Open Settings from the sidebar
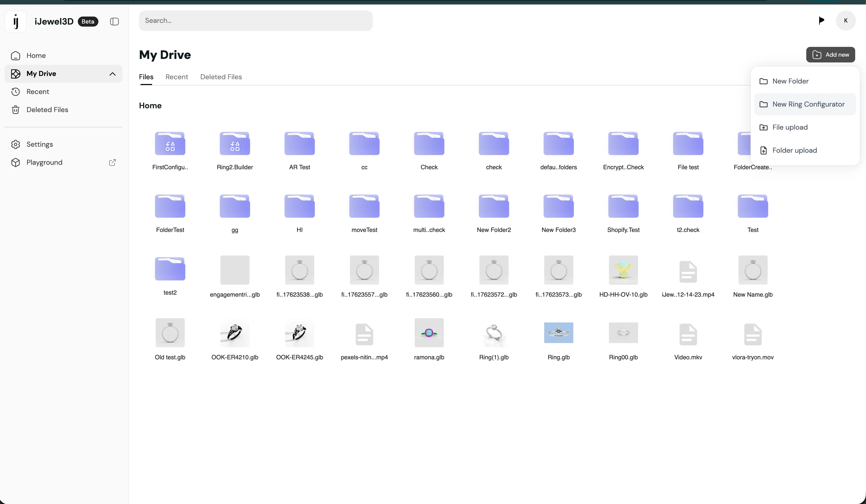Image resolution: width=866 pixels, height=504 pixels. pyautogui.click(x=39, y=144)
